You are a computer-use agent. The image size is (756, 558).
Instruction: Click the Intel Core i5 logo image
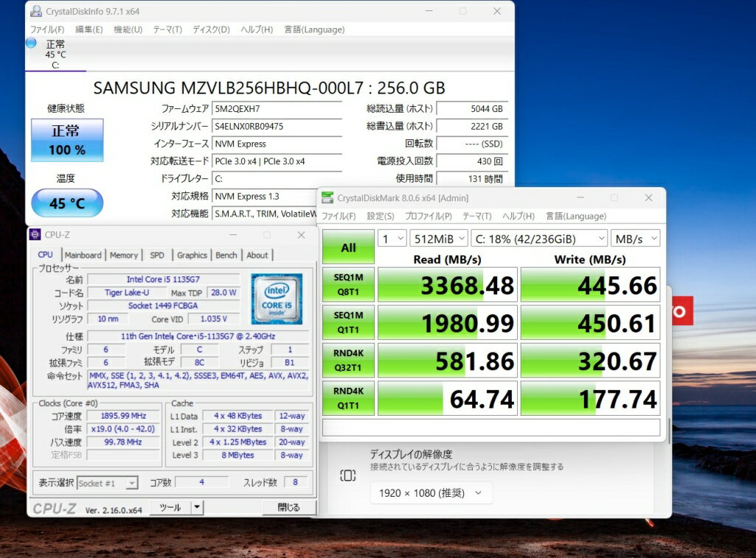[x=277, y=299]
